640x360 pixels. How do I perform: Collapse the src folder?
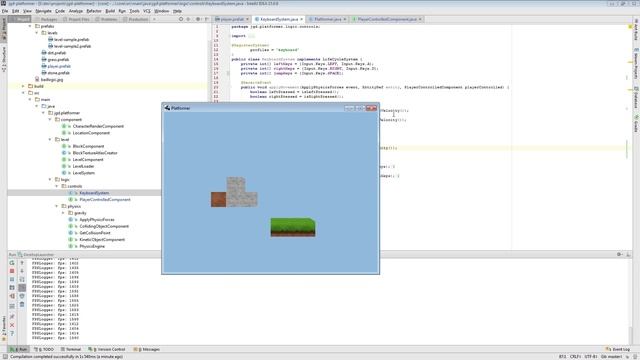click(x=23, y=93)
